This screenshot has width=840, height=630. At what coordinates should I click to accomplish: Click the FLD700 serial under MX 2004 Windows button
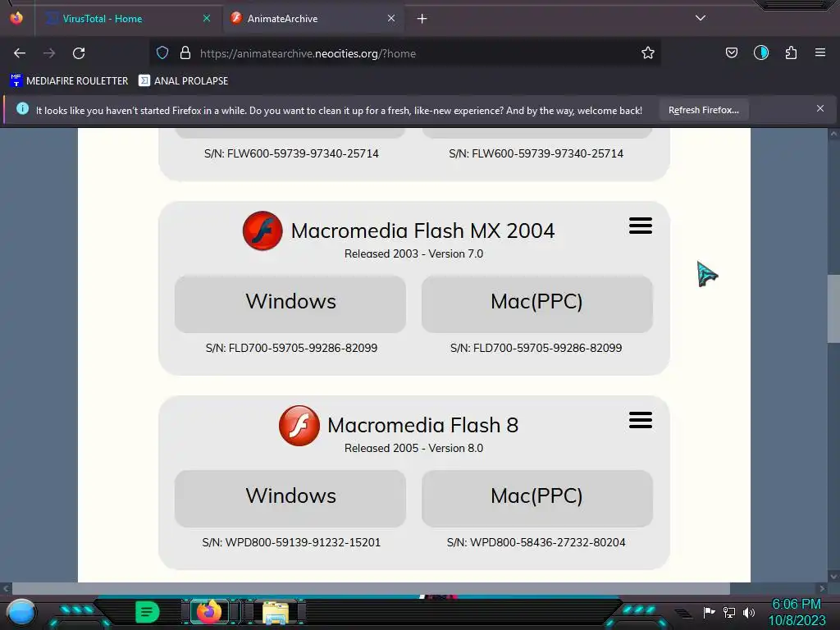click(x=291, y=348)
